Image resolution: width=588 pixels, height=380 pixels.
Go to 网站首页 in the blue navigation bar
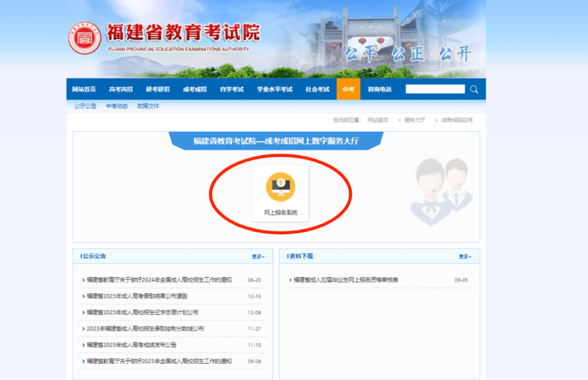pos(84,90)
